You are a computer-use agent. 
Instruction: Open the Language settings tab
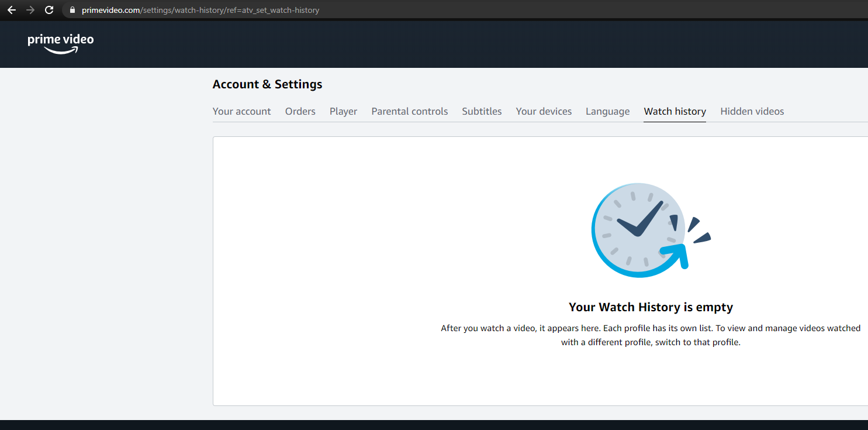point(607,111)
